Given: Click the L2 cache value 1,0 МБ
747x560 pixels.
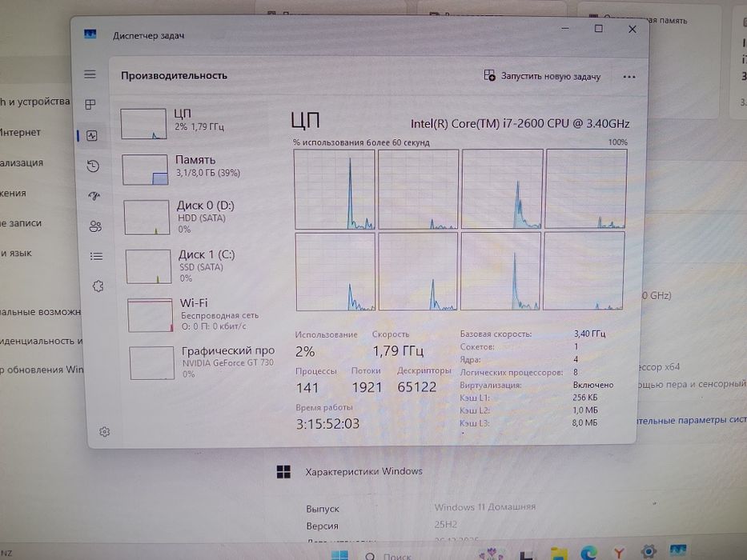Looking at the screenshot, I should click(x=585, y=410).
